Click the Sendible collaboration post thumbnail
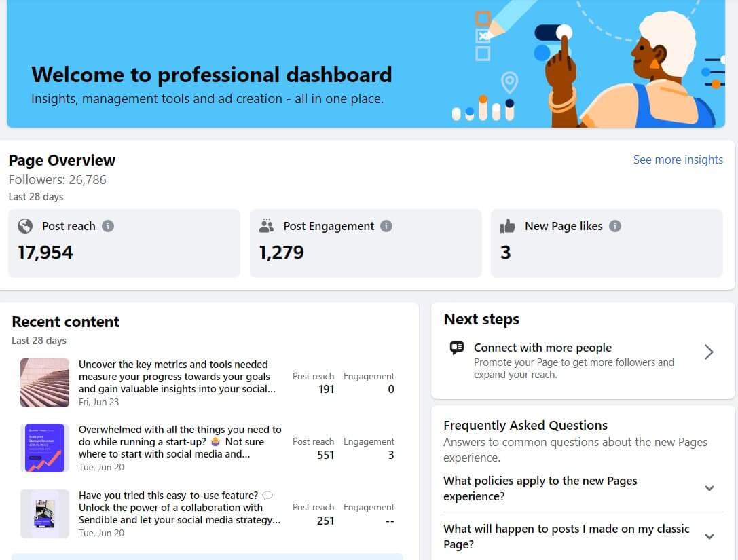 click(45, 514)
